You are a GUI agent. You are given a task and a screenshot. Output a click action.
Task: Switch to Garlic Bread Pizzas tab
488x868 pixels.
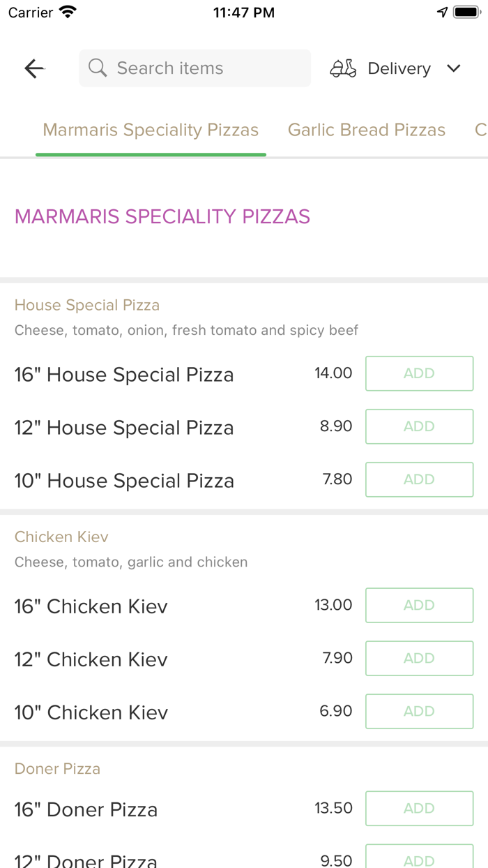[x=366, y=130]
